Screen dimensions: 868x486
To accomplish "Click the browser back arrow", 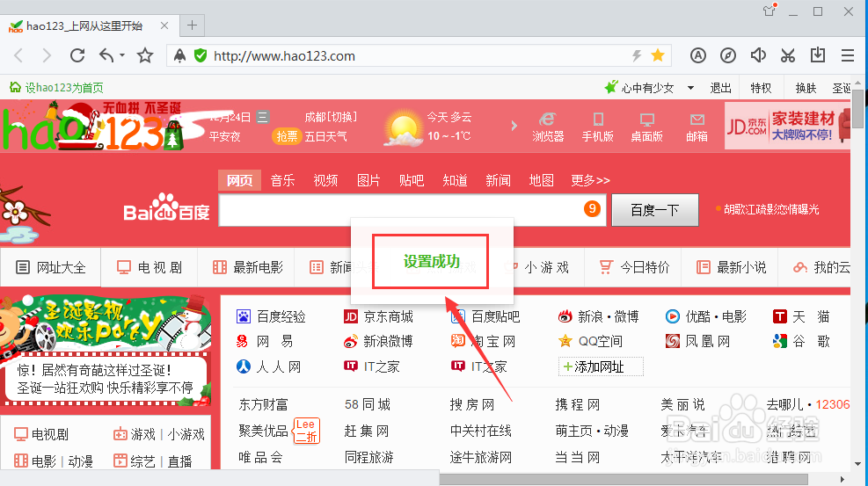I will (18, 56).
